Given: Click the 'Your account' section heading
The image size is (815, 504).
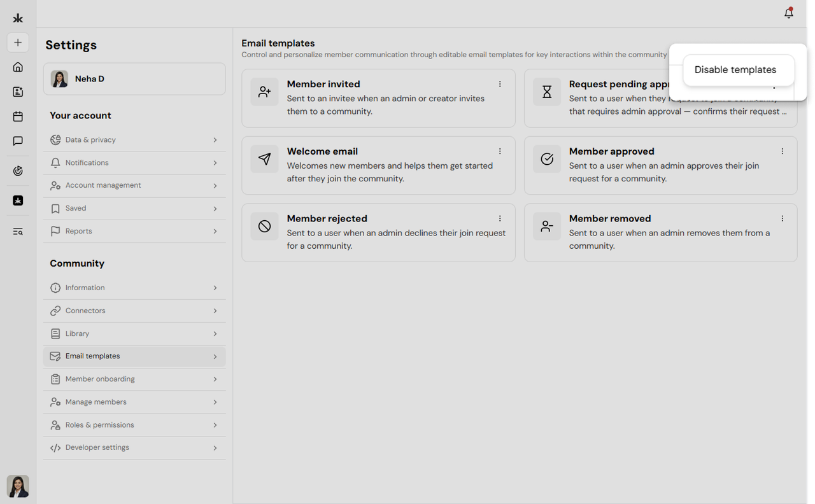Looking at the screenshot, I should [x=81, y=116].
